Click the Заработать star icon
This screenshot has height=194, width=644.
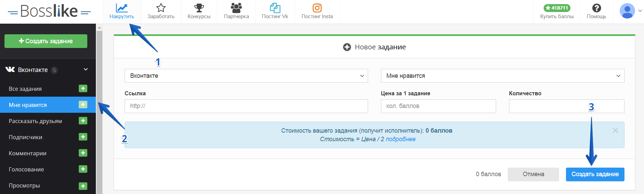click(161, 8)
